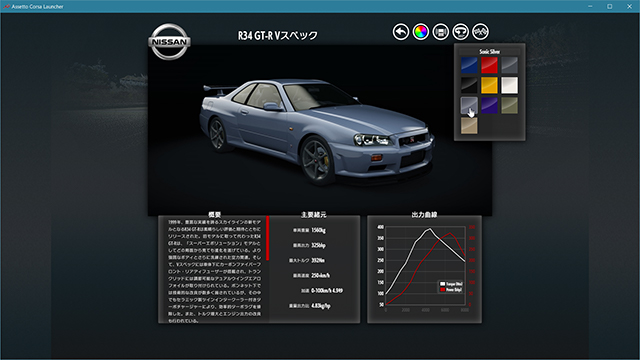This screenshot has height=360, width=640.
Task: Choose the dark gray paint swatch
Action: click(x=509, y=65)
